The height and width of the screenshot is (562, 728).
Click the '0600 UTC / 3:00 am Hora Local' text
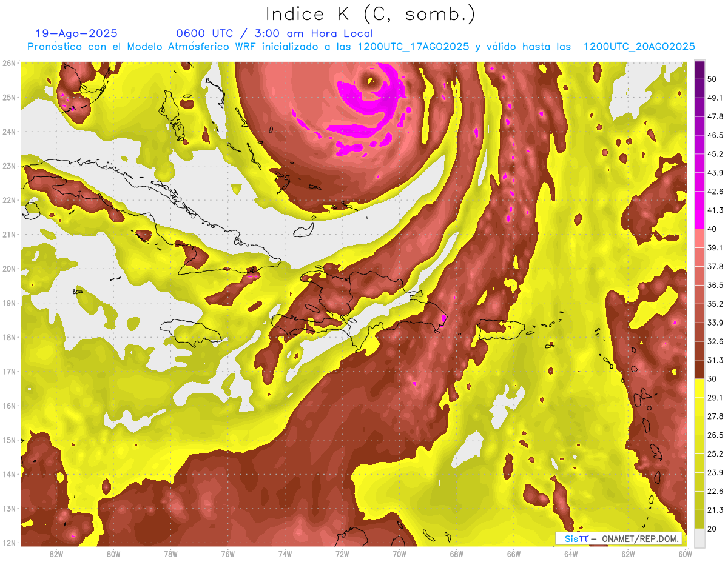click(275, 33)
